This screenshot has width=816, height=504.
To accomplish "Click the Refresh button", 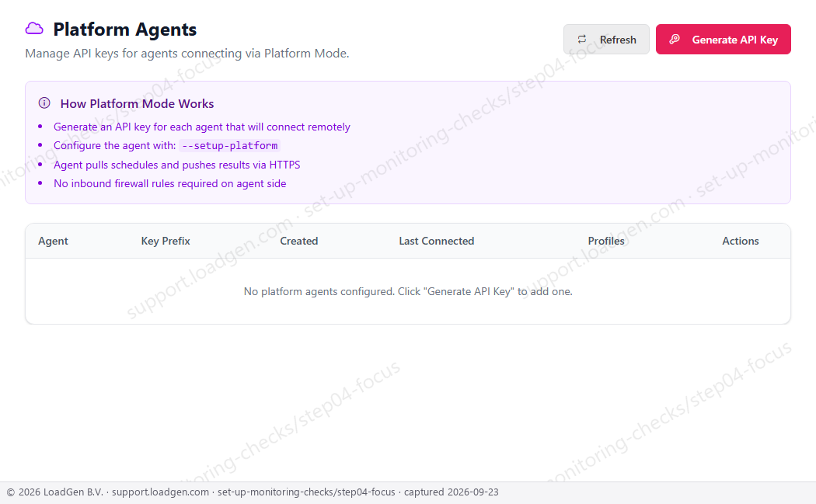I will 606,39.
